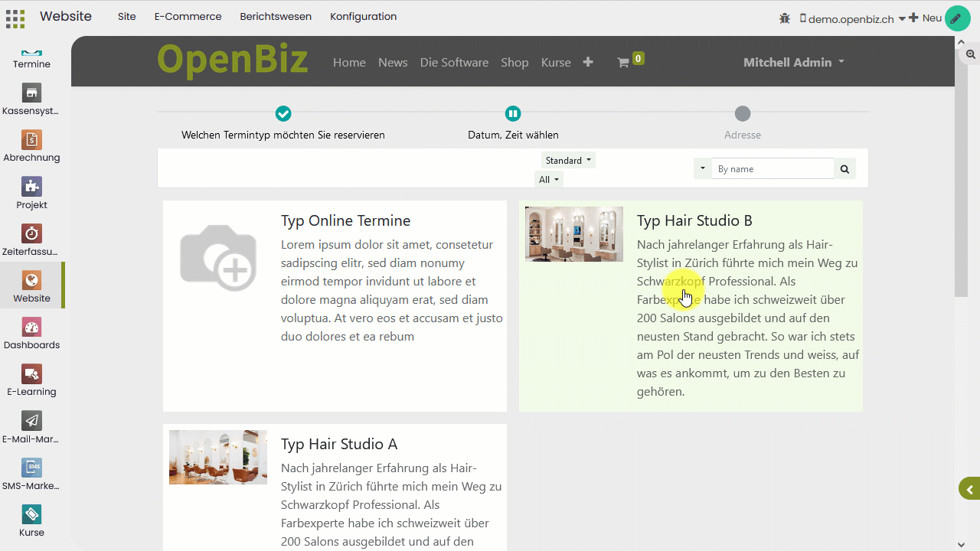Click the green pencil edit button

tap(956, 18)
